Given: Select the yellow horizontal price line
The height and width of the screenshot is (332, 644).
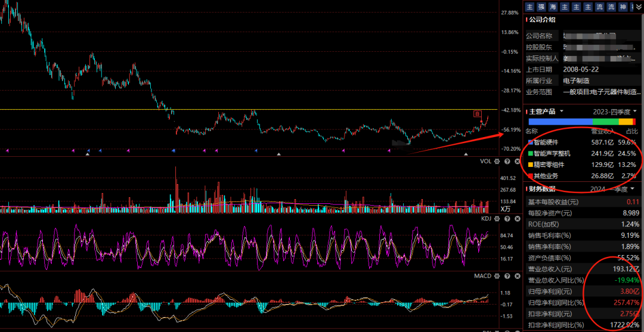Looking at the screenshot, I should (x=249, y=110).
